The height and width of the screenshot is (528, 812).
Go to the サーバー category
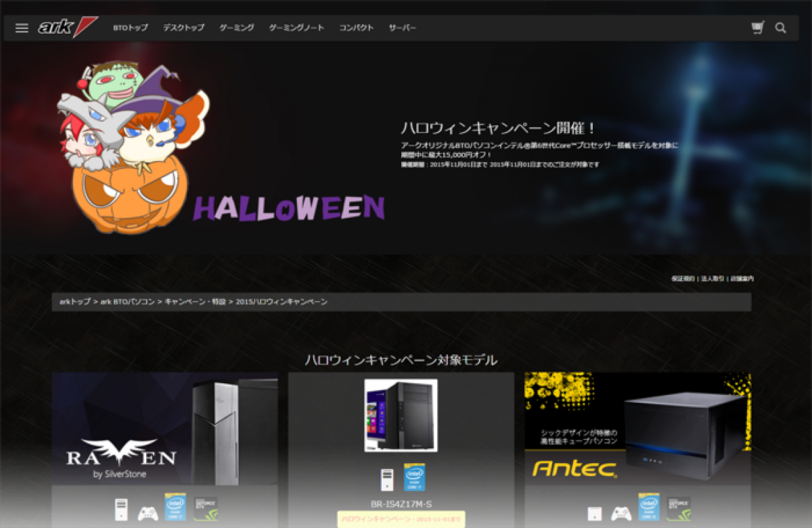tap(402, 28)
